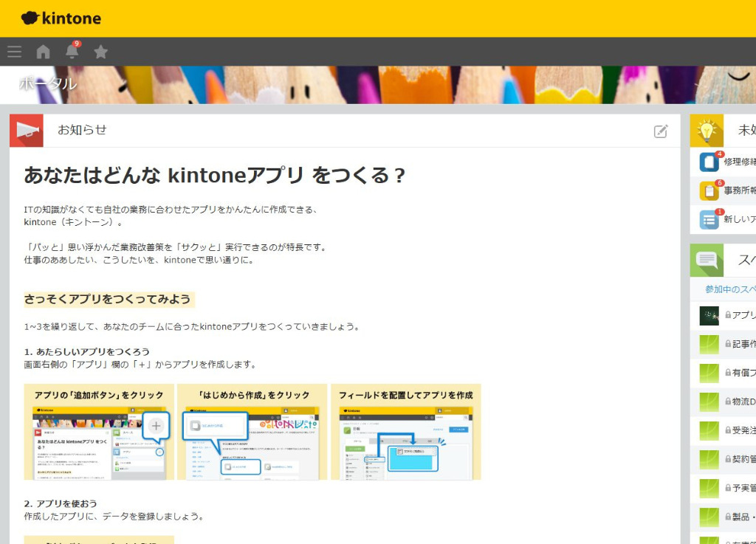
Task: Open the 物流D space link
Action: (744, 402)
